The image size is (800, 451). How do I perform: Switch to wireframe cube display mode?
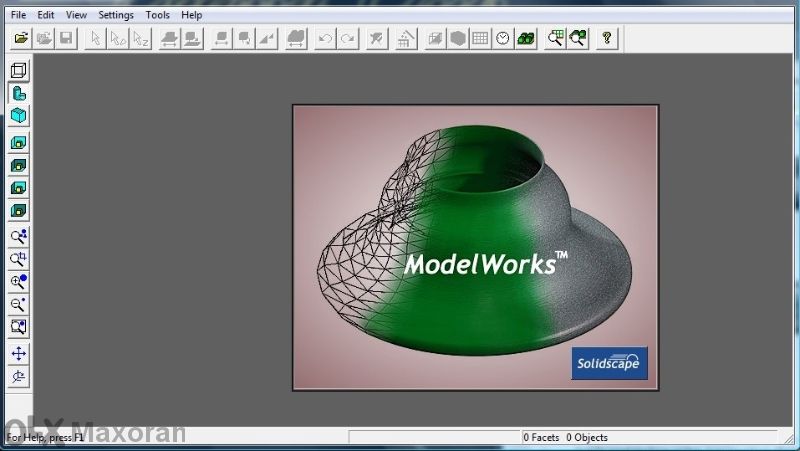click(x=18, y=70)
